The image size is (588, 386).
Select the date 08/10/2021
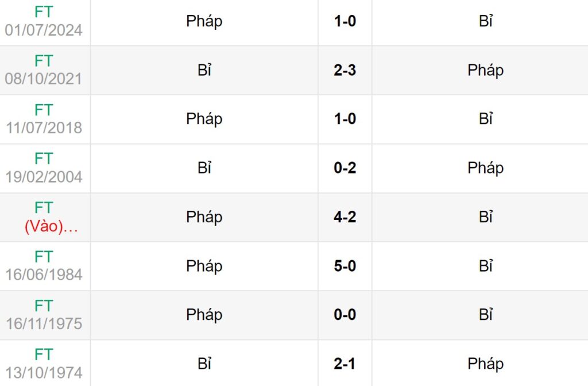pyautogui.click(x=44, y=79)
